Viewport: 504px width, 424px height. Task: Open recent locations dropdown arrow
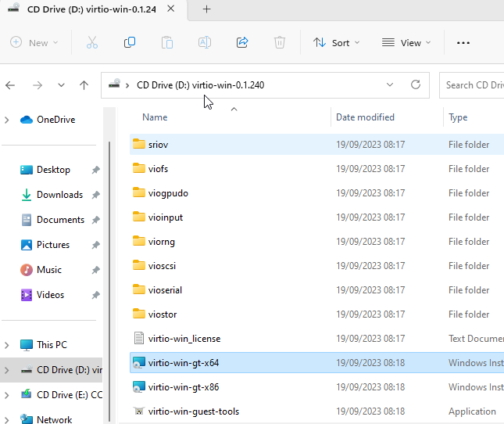(x=61, y=85)
